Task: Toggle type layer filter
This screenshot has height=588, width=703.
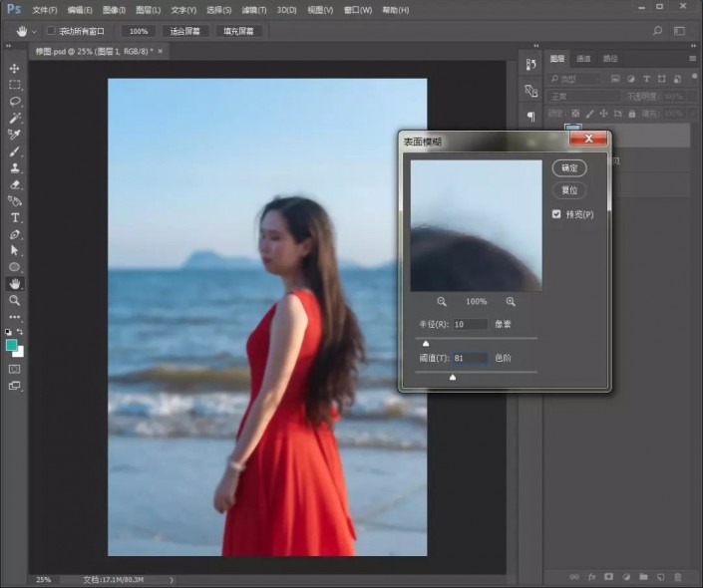Action: point(646,79)
